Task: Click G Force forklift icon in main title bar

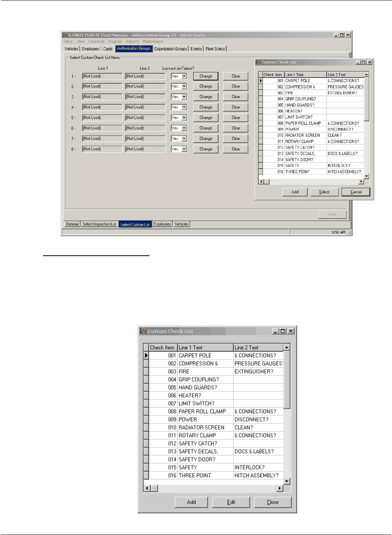Action: [65, 35]
